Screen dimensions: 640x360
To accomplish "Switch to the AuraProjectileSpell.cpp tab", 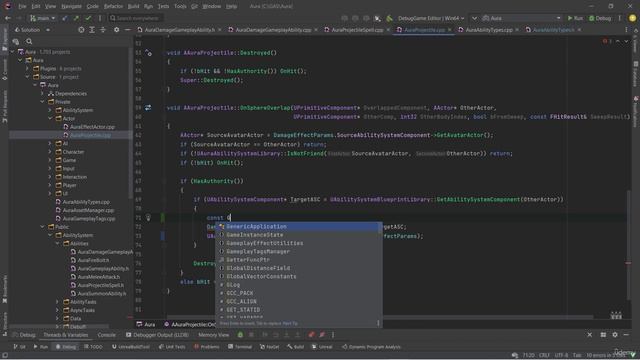I will (x=357, y=30).
